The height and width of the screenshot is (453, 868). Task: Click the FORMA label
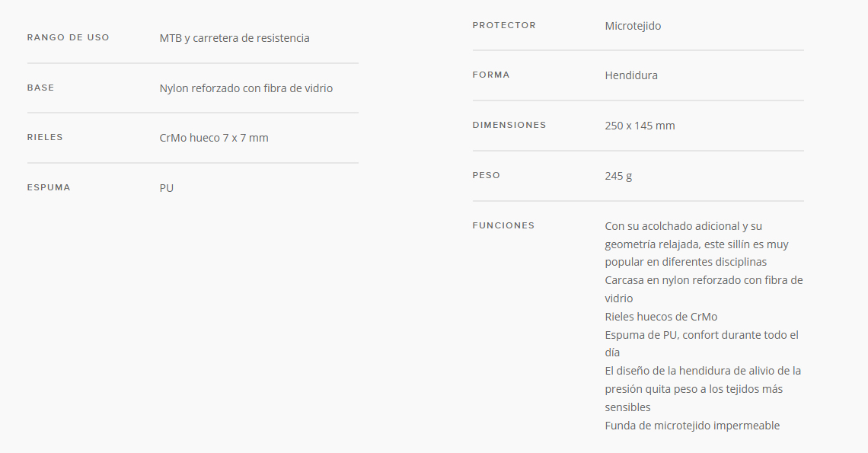[x=491, y=75]
